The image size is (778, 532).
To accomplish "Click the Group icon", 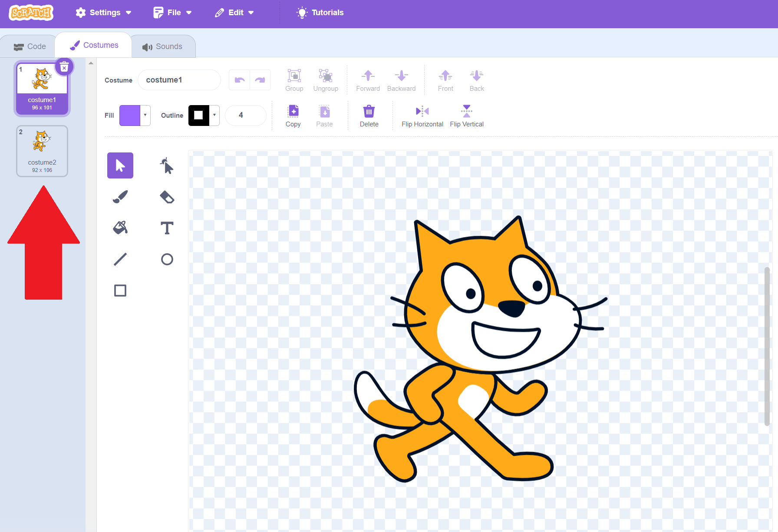I will pos(294,76).
